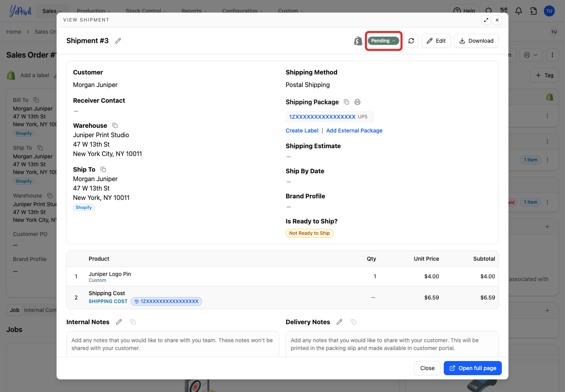Image resolution: width=565 pixels, height=392 pixels.
Task: Copy the Shipping Package tracking number
Action: 346,102
